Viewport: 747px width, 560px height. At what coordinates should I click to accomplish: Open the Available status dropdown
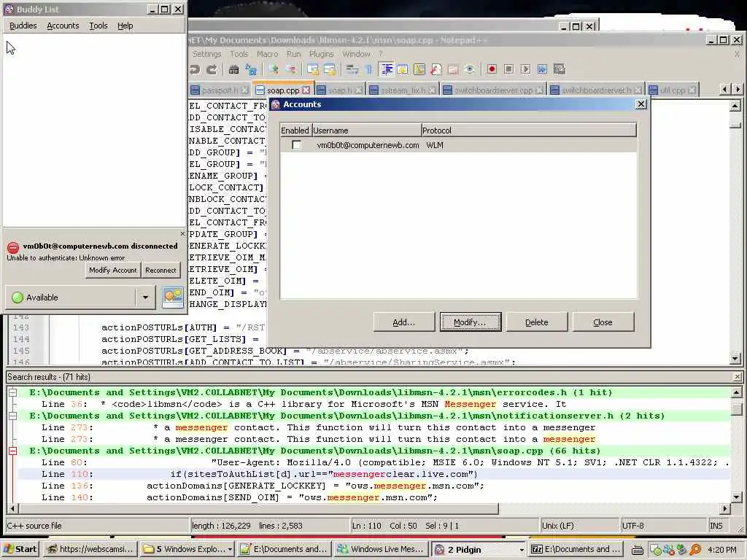145,297
